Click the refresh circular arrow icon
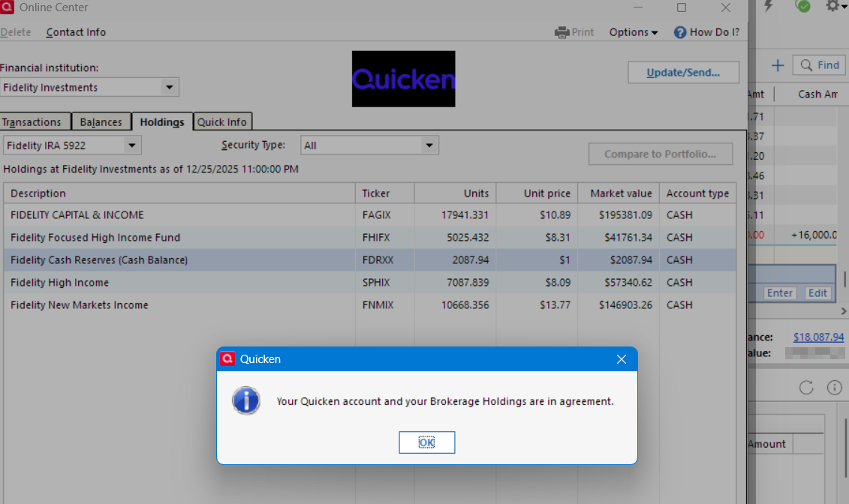 coord(806,387)
